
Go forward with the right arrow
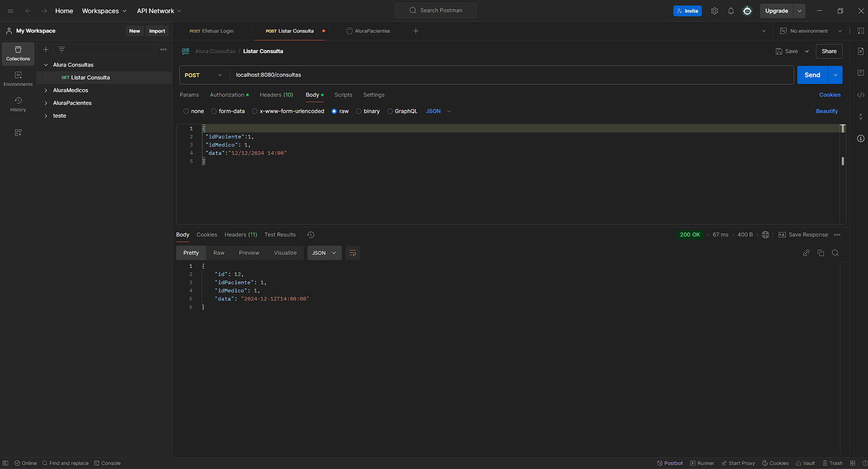point(44,11)
